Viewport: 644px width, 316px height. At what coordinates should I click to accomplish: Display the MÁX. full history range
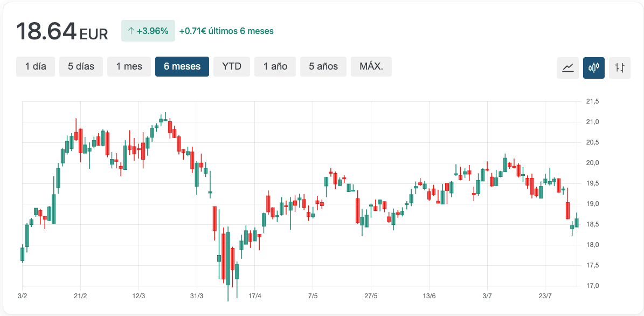pyautogui.click(x=371, y=66)
